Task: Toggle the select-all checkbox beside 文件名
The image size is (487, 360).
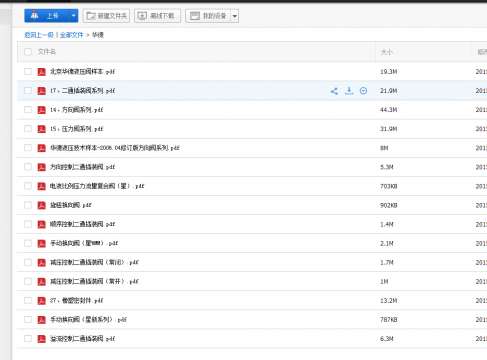Action: tap(28, 52)
